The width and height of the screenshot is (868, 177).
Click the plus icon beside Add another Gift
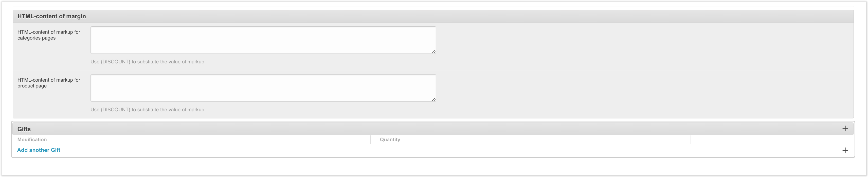click(845, 150)
